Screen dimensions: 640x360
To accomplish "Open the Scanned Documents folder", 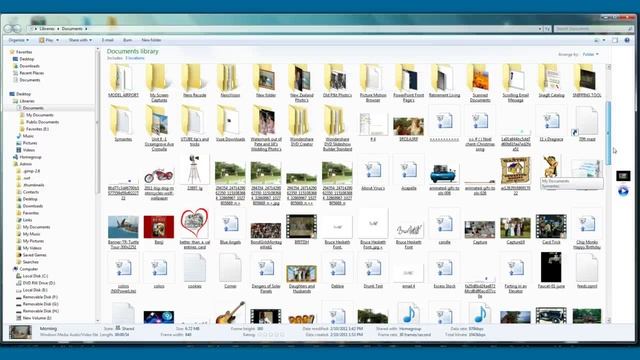I will pyautogui.click(x=480, y=83).
